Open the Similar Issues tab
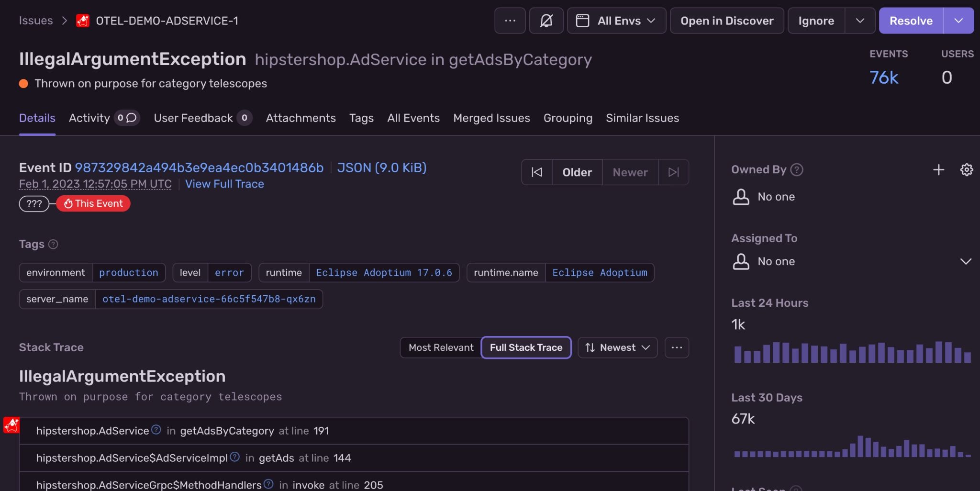 [642, 118]
